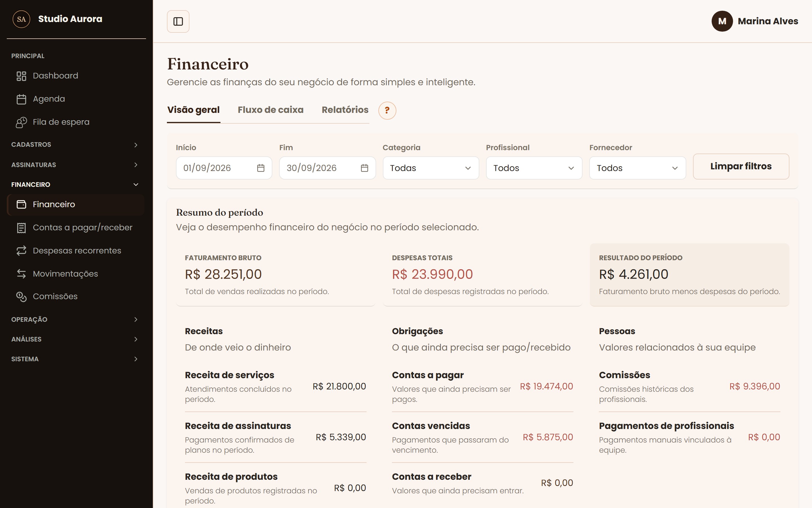Open Dashboard from the sidebar

click(x=76, y=76)
